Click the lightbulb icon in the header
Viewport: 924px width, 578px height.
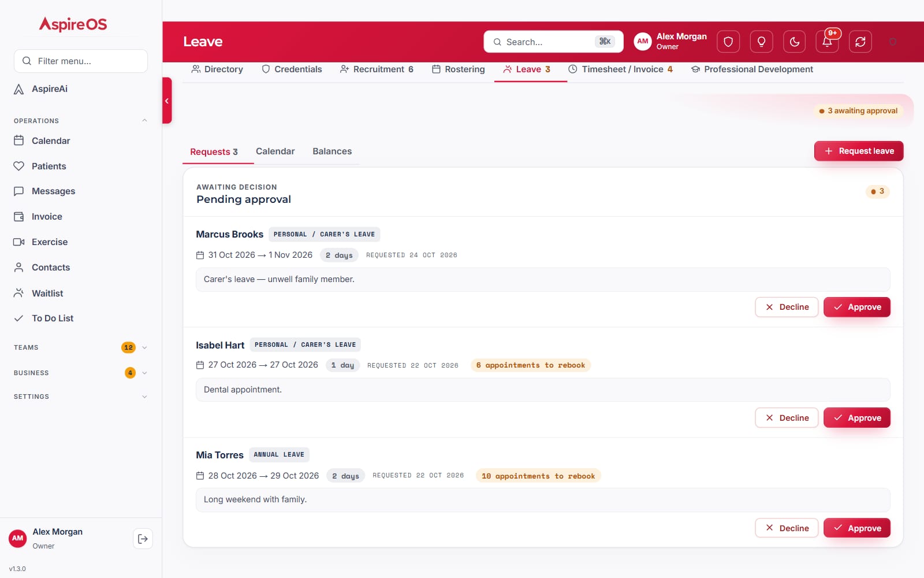761,42
